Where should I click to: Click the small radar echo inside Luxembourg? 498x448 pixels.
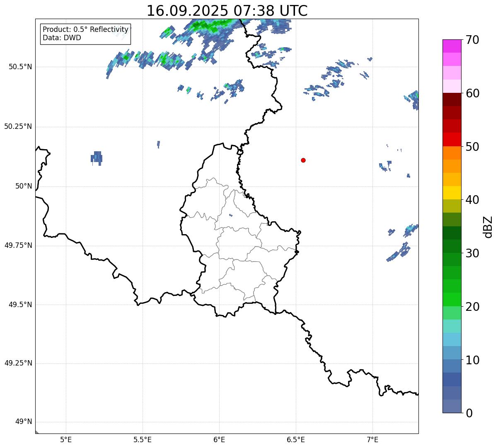[231, 215]
